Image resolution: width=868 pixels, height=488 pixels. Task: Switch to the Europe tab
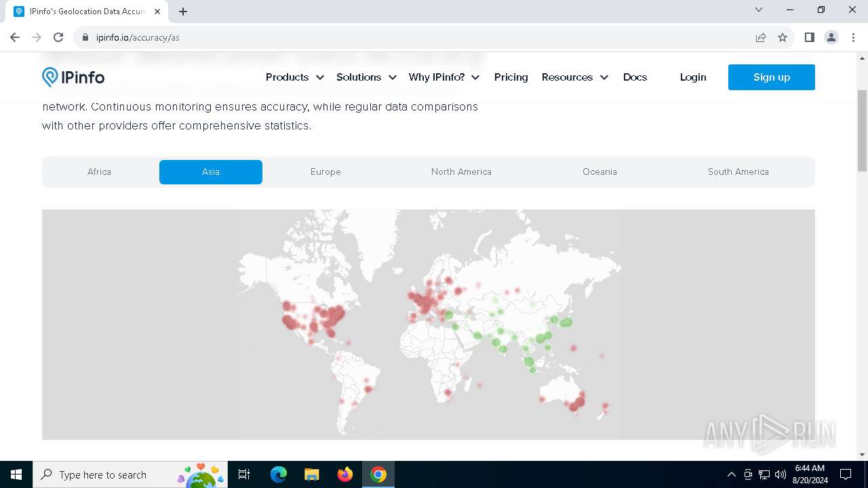click(x=325, y=172)
